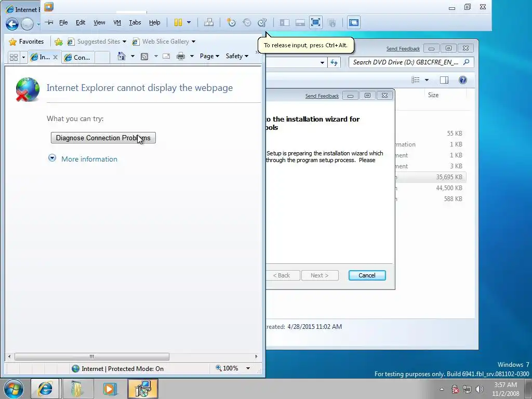Open the VMware File menu
532x399 pixels.
63,22
